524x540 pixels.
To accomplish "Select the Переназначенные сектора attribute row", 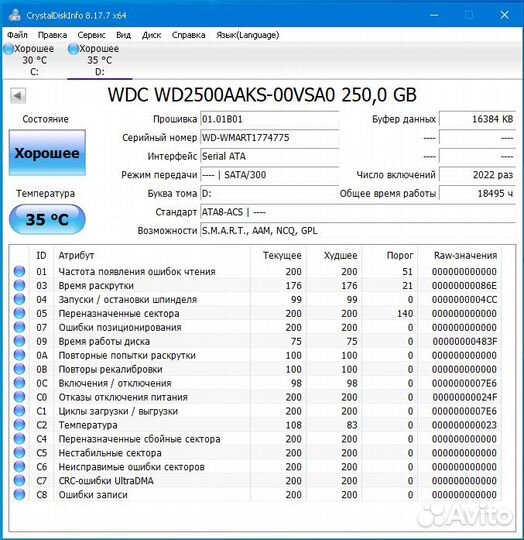I will point(255,313).
